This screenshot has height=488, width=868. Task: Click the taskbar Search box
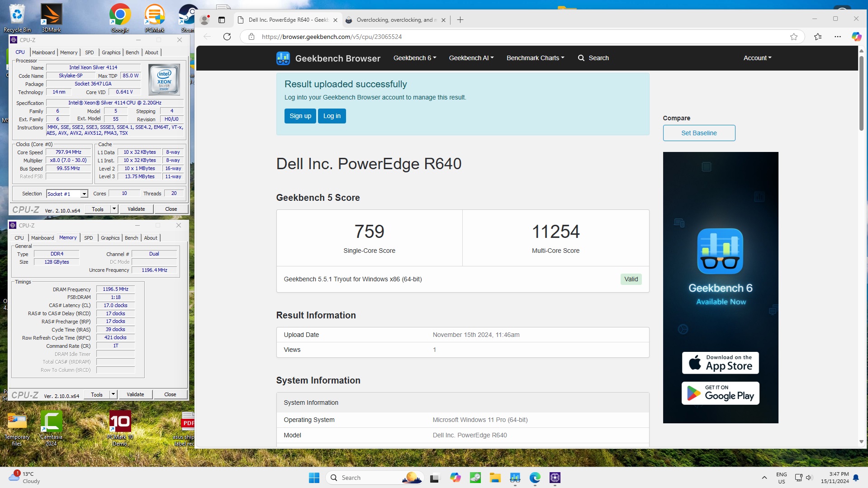(375, 478)
